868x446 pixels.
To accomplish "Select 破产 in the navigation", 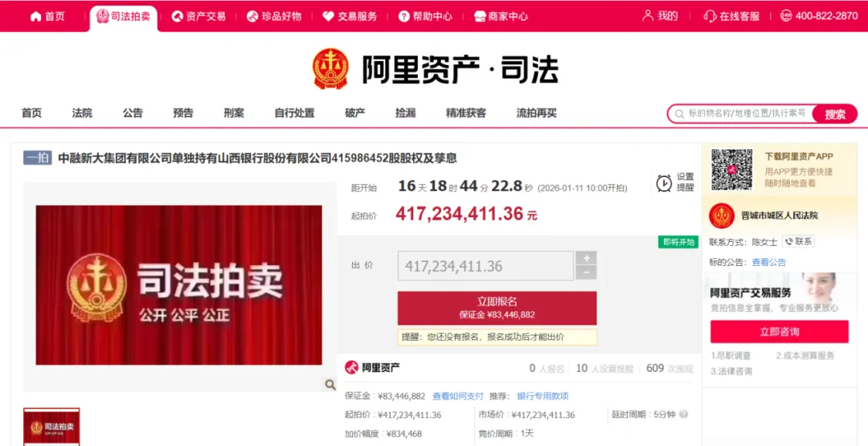I will (355, 113).
